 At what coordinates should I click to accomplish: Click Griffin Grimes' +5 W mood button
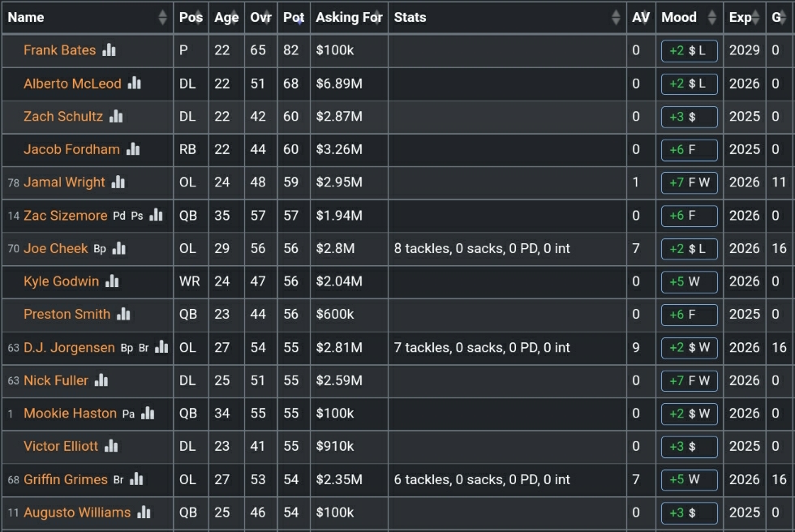(x=689, y=479)
